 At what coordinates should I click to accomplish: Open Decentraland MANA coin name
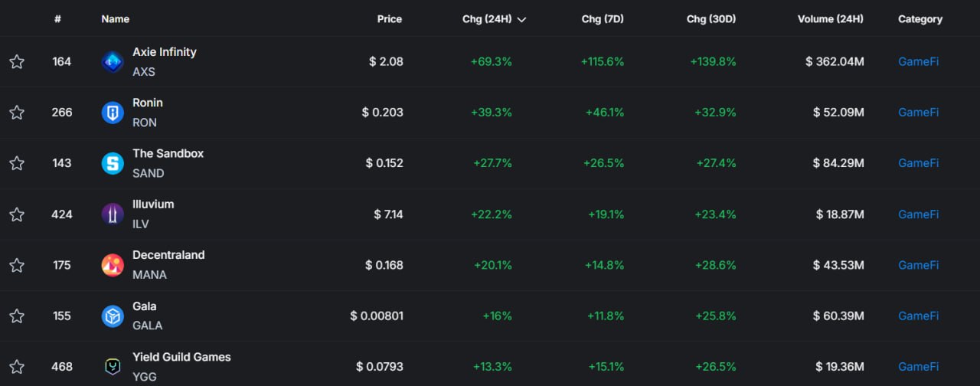click(168, 255)
